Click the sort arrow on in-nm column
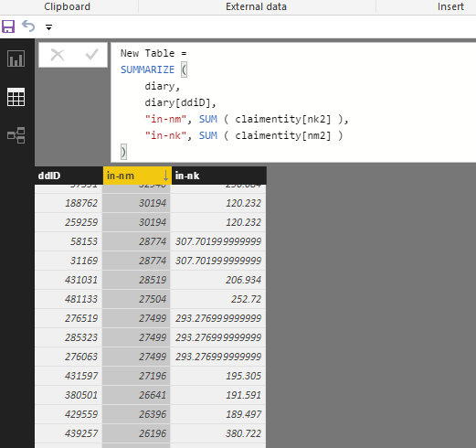 point(165,176)
